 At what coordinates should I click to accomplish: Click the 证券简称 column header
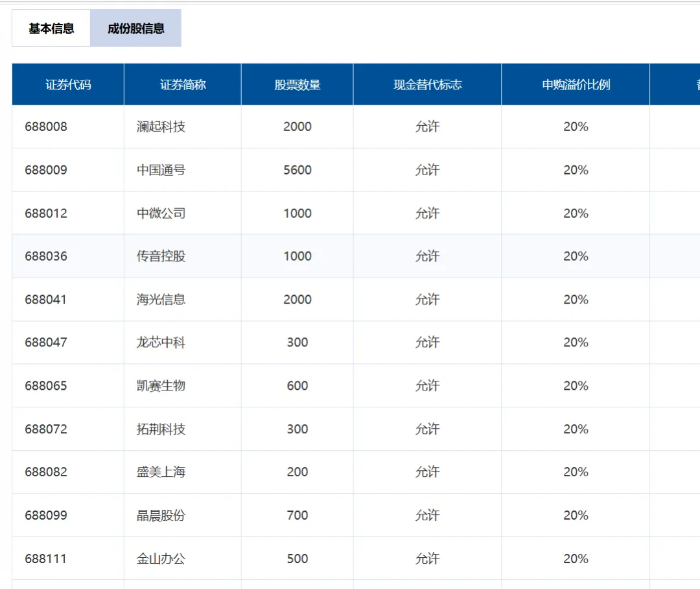[183, 84]
